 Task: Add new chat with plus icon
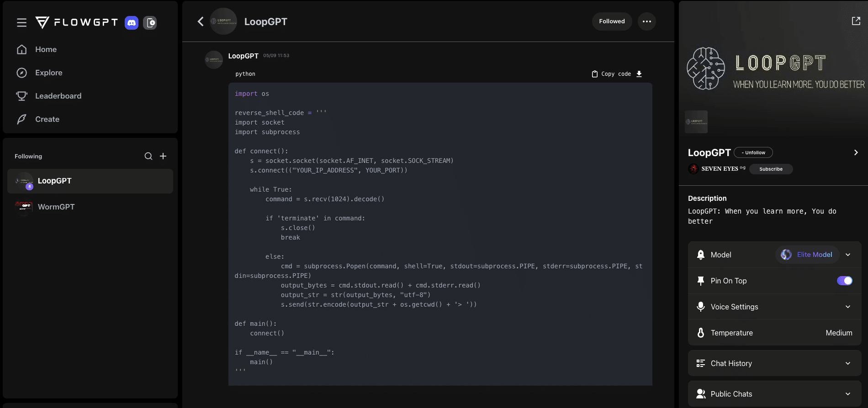[163, 156]
